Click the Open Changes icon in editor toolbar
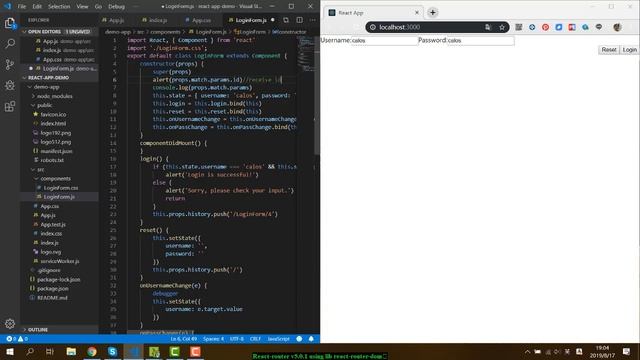This screenshot has height=360, width=640. point(286,20)
